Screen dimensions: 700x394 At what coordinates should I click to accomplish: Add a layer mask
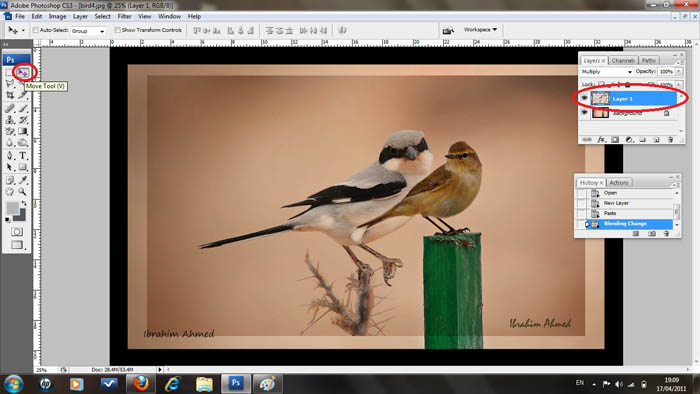point(615,140)
